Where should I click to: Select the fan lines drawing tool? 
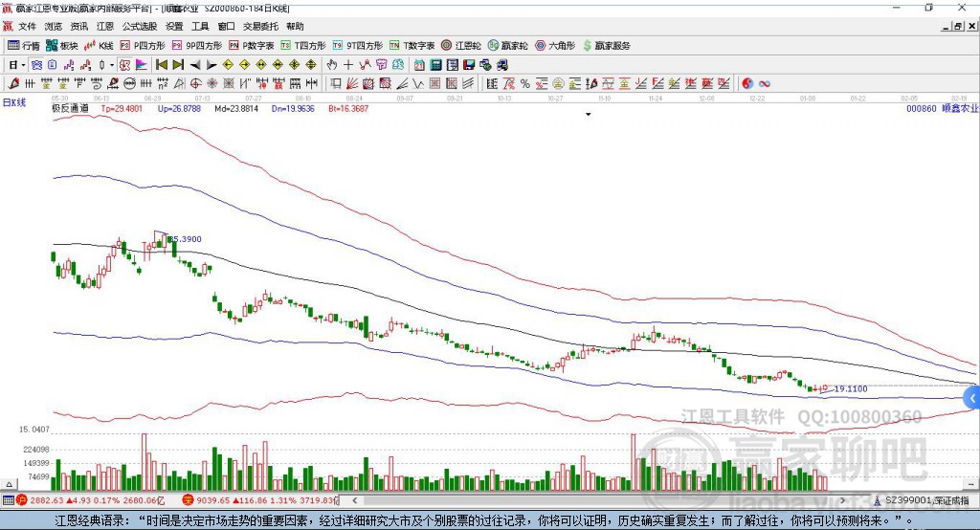[x=352, y=84]
